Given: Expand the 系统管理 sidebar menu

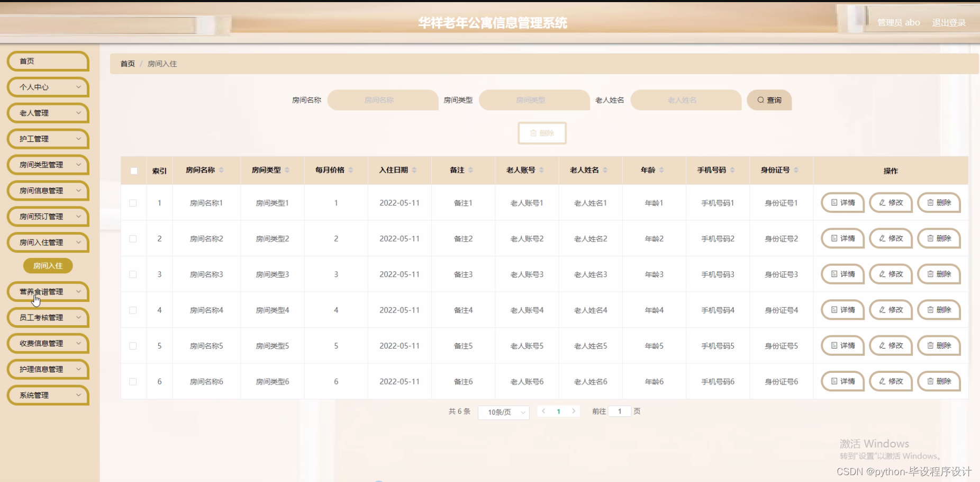Looking at the screenshot, I should point(47,395).
